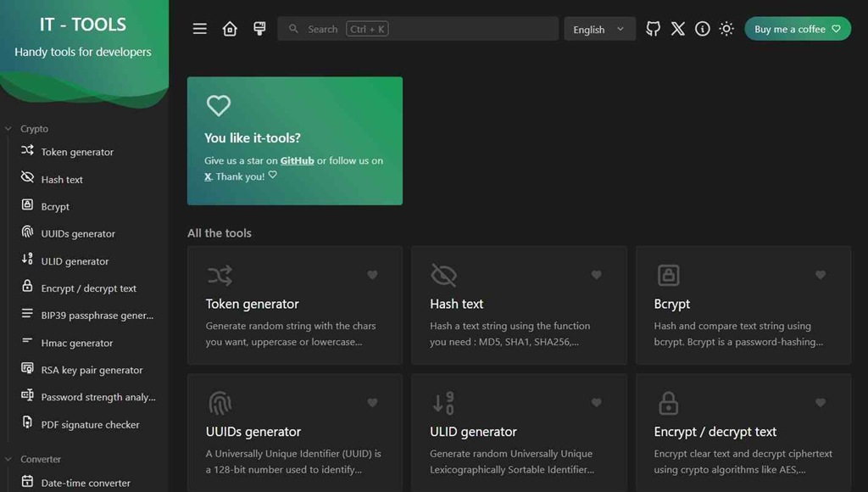The image size is (868, 492).
Task: Click the UUIDs fingerprint icon in sidebar
Action: [x=27, y=232]
